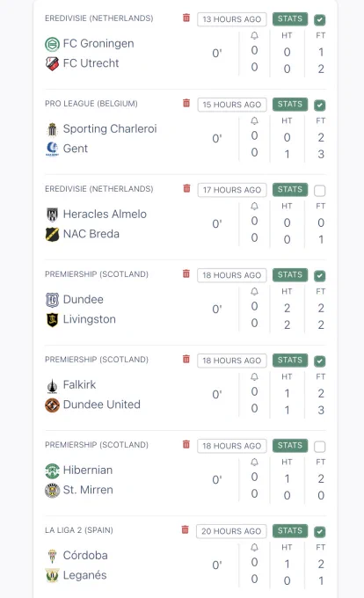The image size is (364, 598).
Task: Click bell icon in Sporting Charleroi row
Action: point(254,121)
